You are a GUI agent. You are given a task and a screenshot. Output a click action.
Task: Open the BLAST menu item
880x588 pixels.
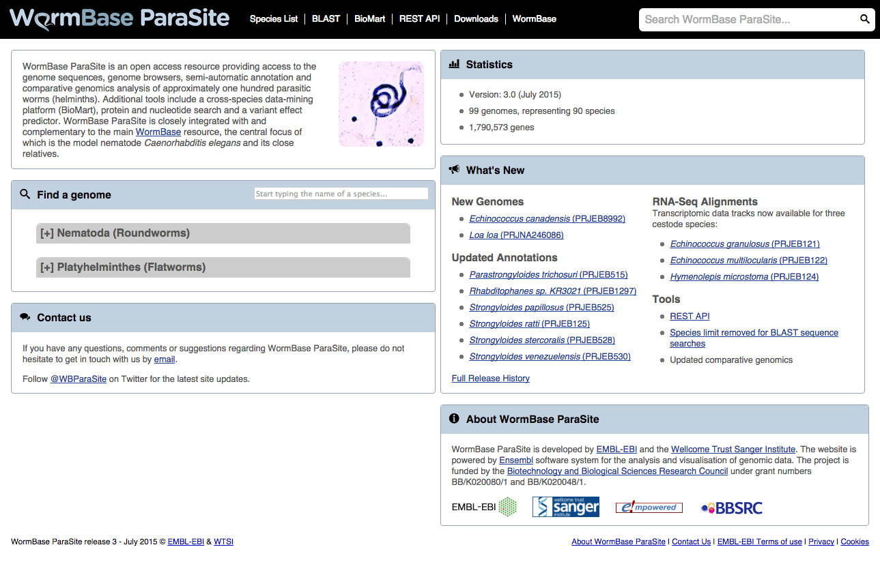tap(326, 18)
